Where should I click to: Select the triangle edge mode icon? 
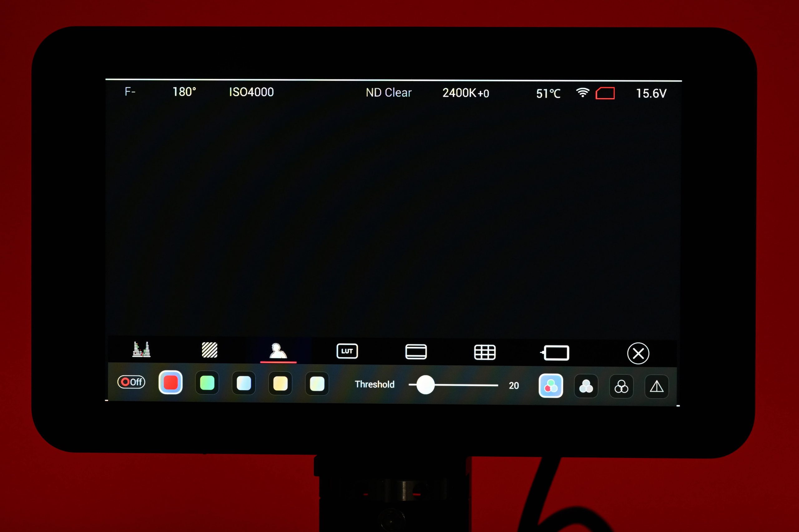[656, 387]
